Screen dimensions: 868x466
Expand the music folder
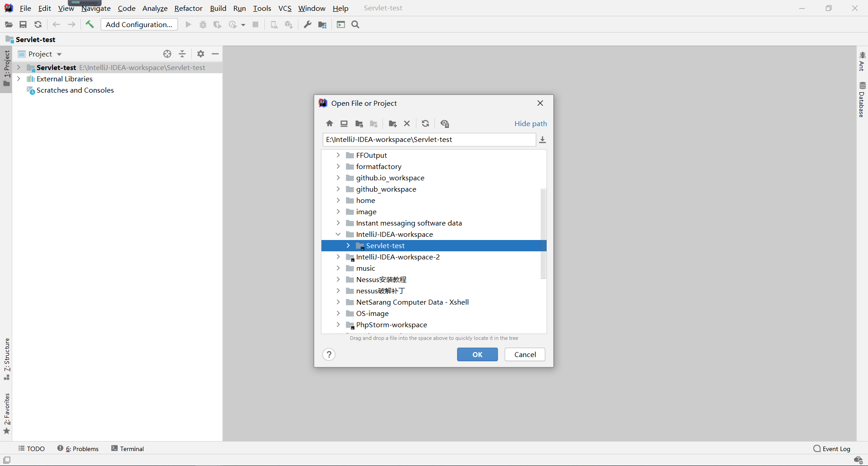pos(338,268)
